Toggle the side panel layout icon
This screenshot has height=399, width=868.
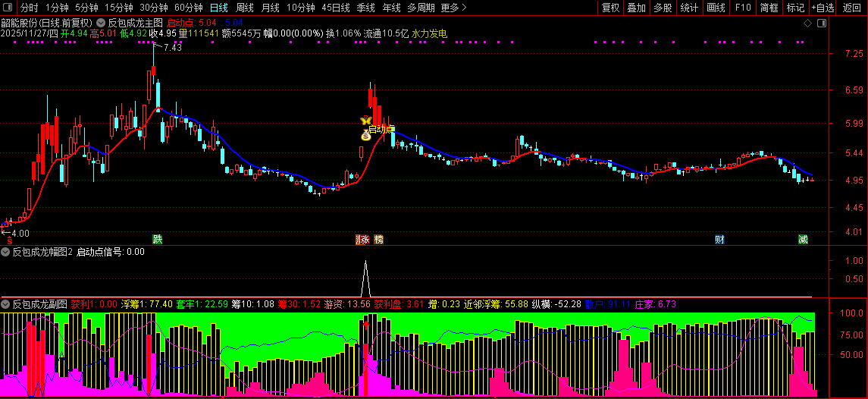(822, 24)
